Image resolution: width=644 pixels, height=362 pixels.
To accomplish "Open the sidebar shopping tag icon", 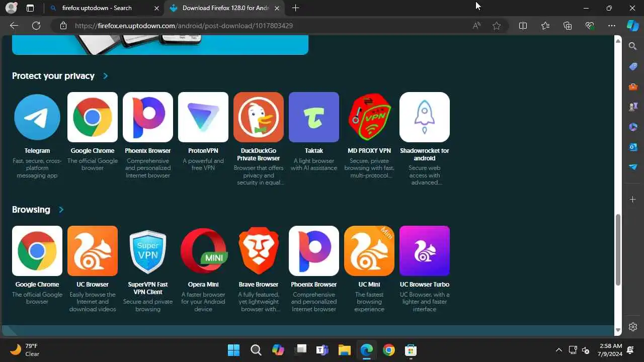I will click(633, 66).
